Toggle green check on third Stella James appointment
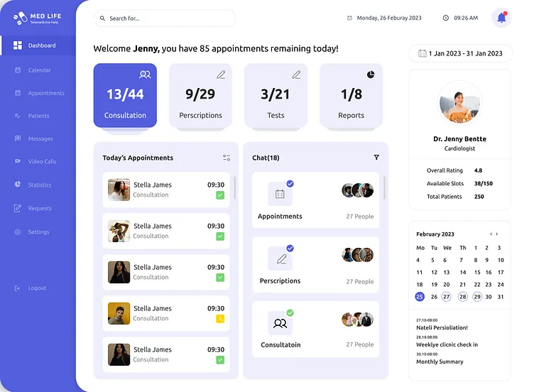 pos(220,278)
